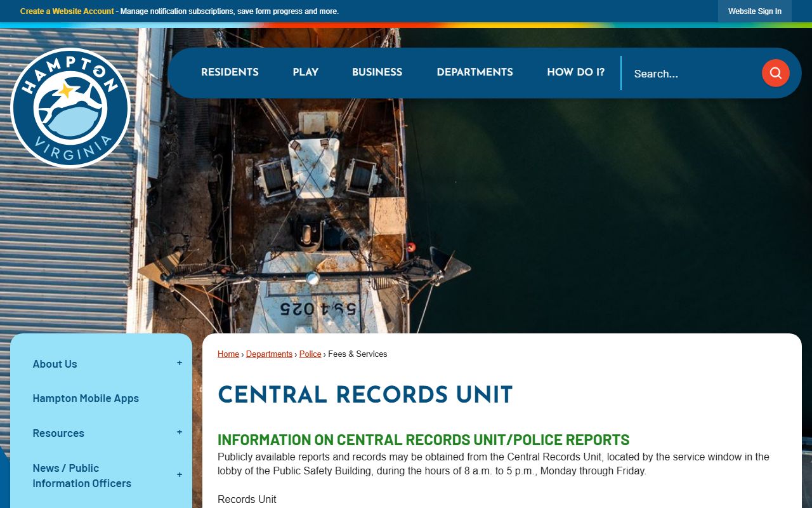
Task: Open the How Do I? menu
Action: 575,72
